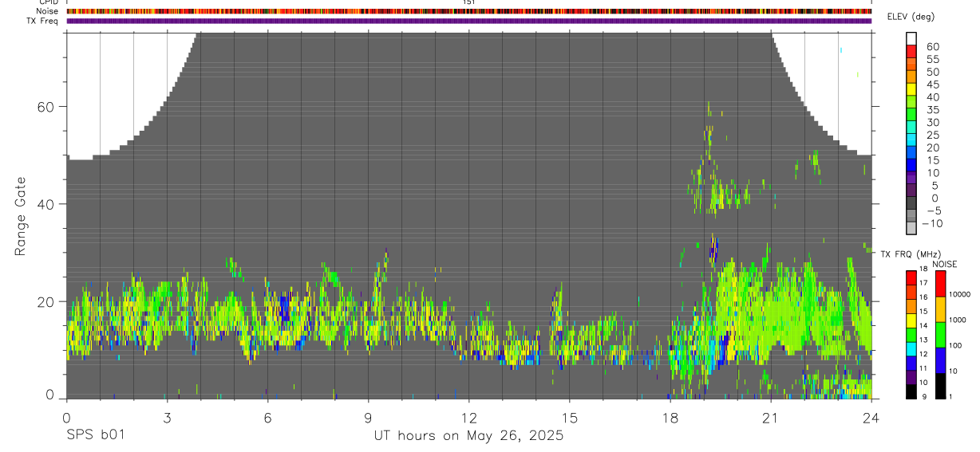This screenshot has width=980, height=452.
Task: Pick the blue segment of NOISE colorbar
Action: click(x=941, y=360)
